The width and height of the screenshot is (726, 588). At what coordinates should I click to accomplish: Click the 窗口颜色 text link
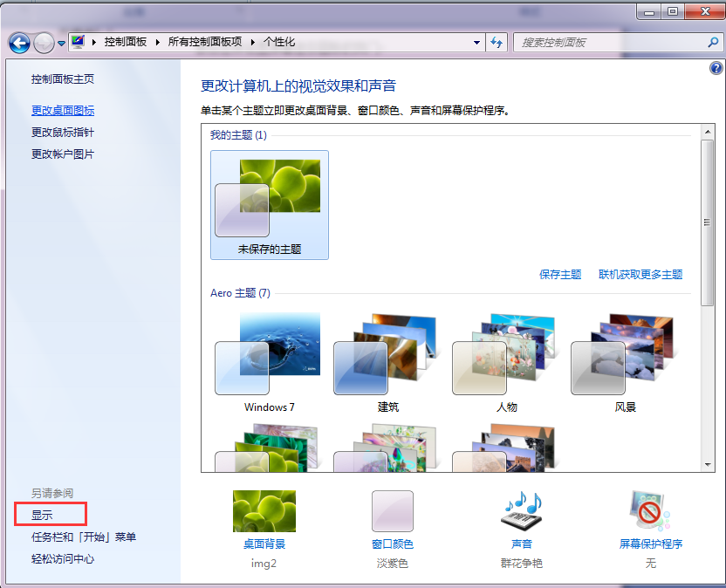click(x=393, y=544)
